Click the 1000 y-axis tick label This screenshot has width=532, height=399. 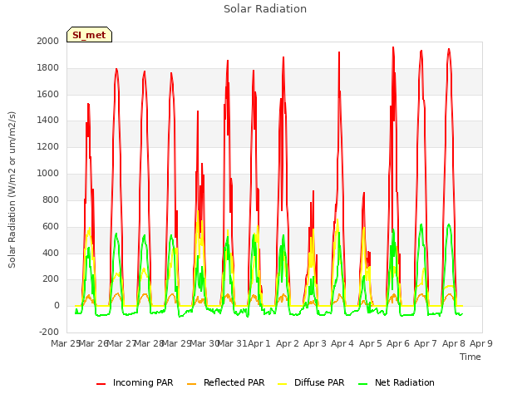(48, 174)
